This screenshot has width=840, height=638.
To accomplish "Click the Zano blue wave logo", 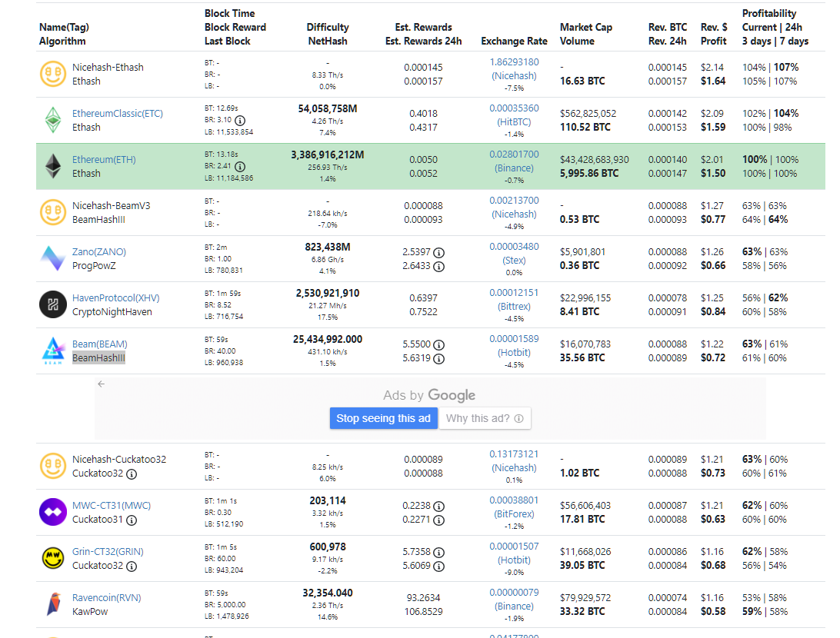I will [x=53, y=258].
